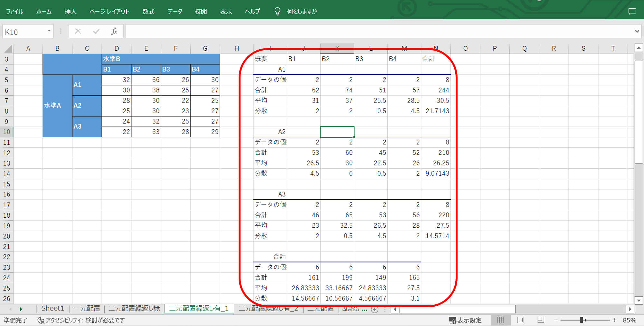The height and width of the screenshot is (326, 644).
Task: Select the 水準A merged cell
Action: (x=57, y=105)
